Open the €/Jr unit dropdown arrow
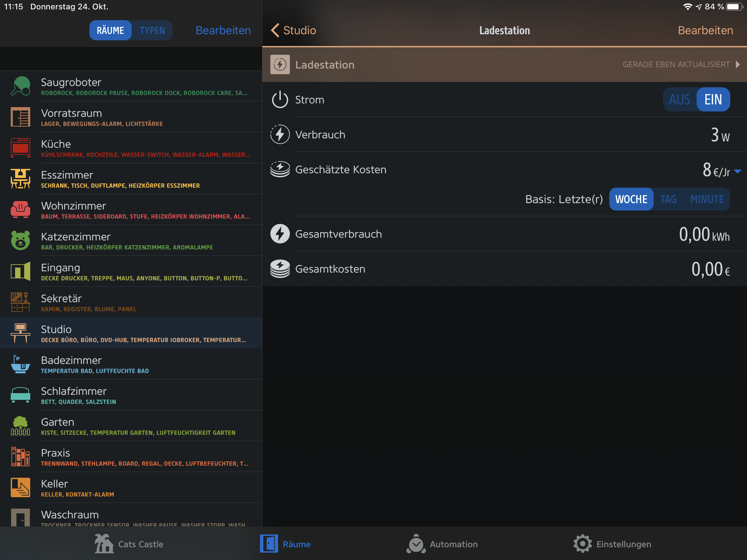747x560 pixels. pos(738,172)
